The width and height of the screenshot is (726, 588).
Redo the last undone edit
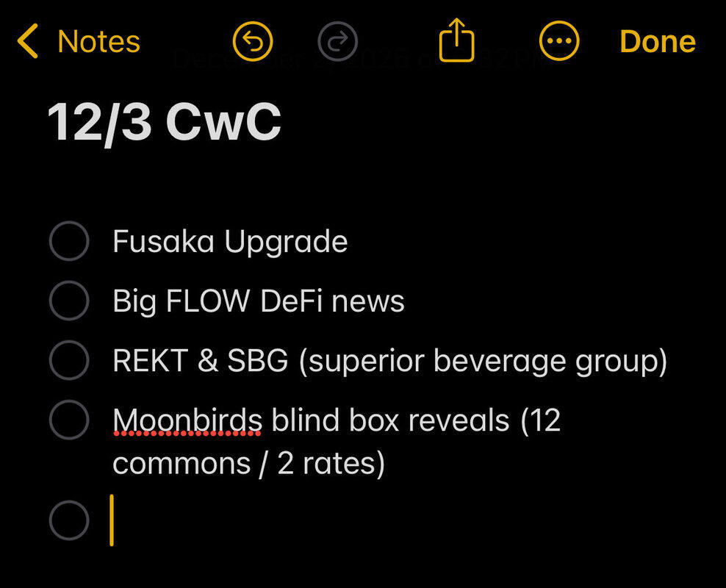pos(338,41)
